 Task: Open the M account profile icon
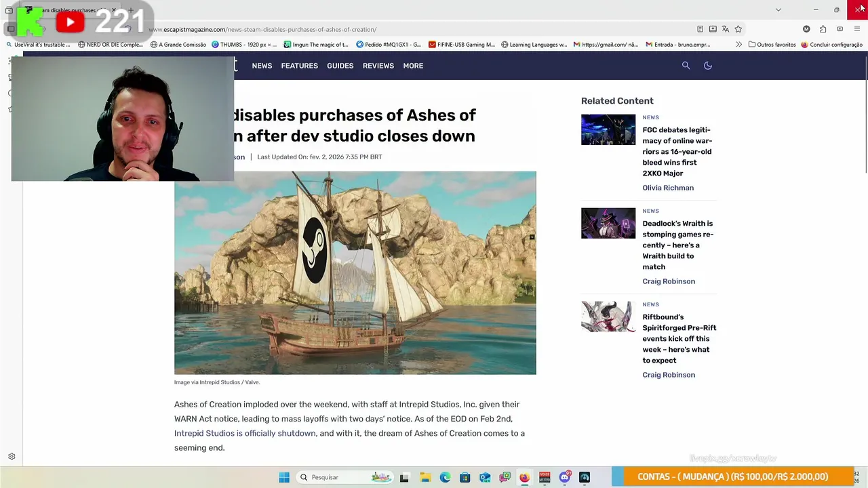click(x=806, y=29)
